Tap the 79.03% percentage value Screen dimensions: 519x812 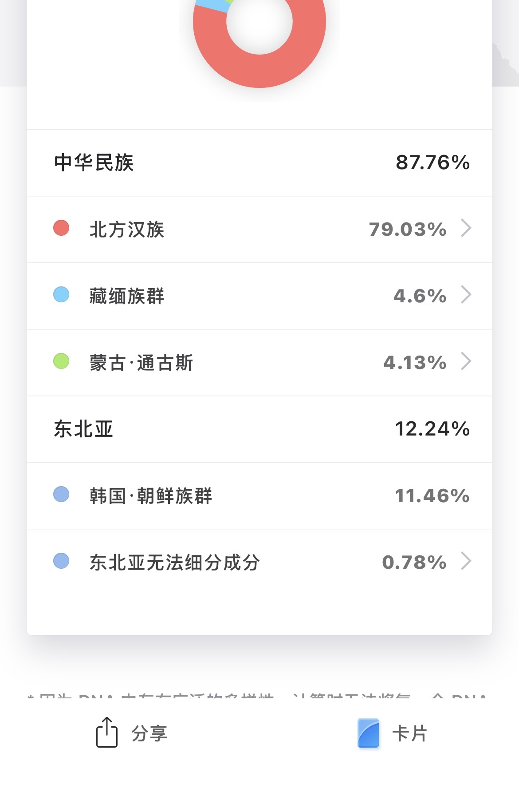408,230
